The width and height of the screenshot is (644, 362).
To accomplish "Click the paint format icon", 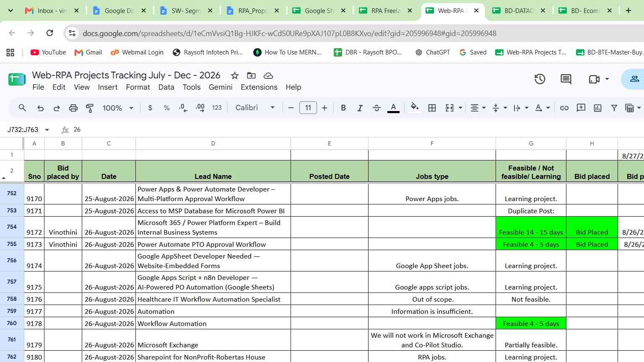I will click(x=90, y=108).
